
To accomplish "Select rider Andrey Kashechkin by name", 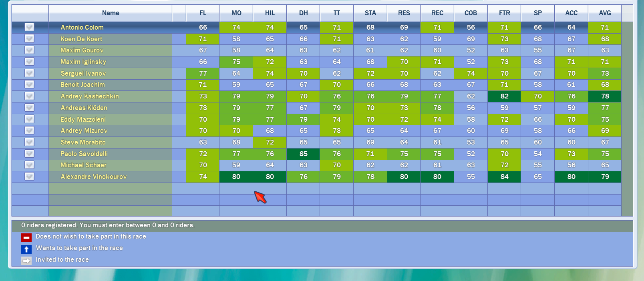I will [90, 96].
